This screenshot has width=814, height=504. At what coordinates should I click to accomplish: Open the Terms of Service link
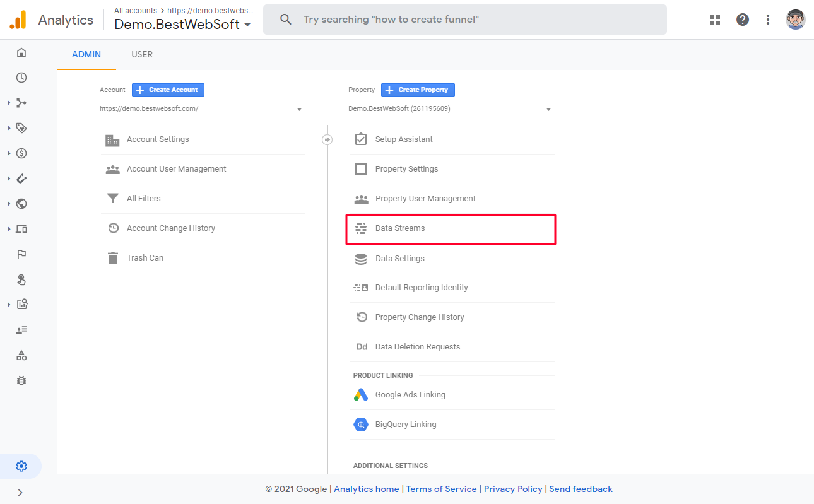coord(441,489)
